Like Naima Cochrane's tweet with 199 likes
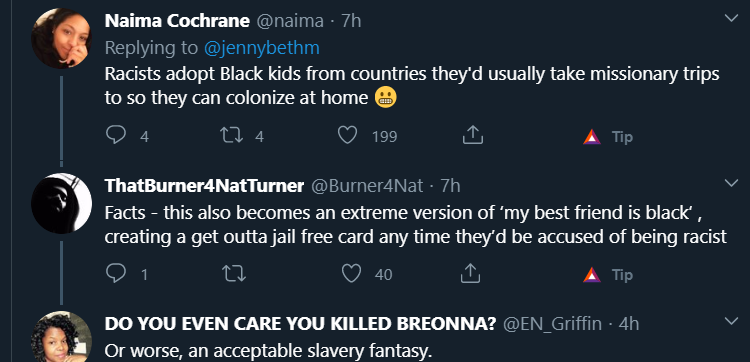 (348, 136)
